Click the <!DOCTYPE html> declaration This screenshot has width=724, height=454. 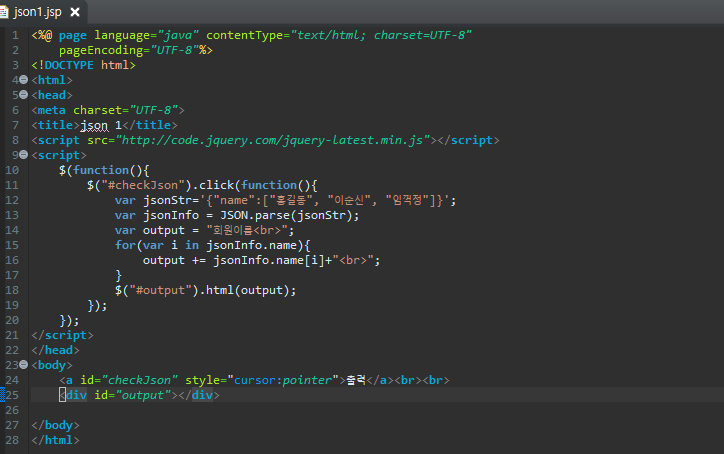tap(84, 65)
